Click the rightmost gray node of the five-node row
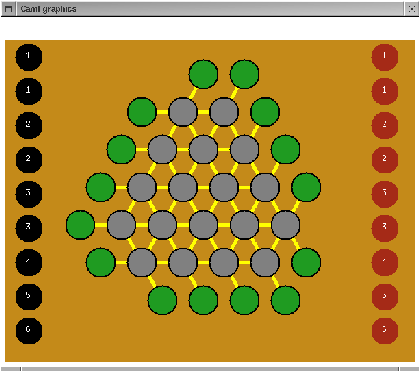 pos(285,225)
